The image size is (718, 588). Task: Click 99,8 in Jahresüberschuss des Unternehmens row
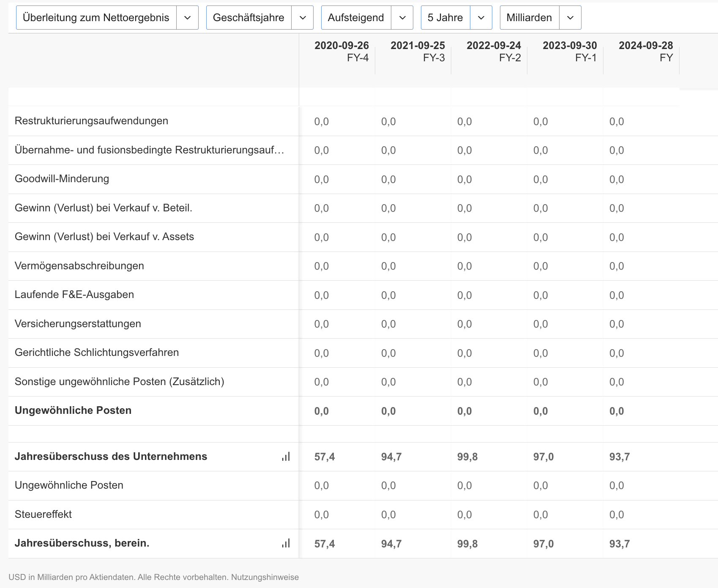coord(467,457)
